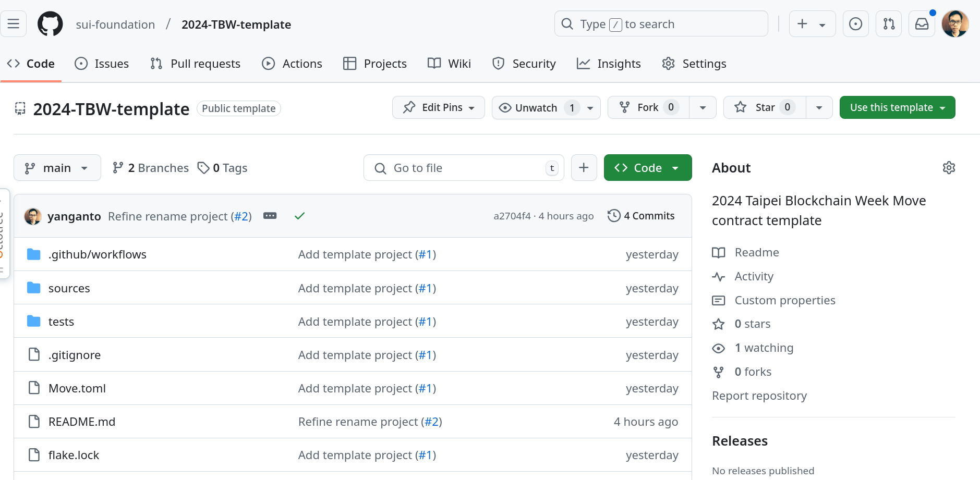Open the Security tab
The width and height of the screenshot is (980, 480).
tap(524, 64)
